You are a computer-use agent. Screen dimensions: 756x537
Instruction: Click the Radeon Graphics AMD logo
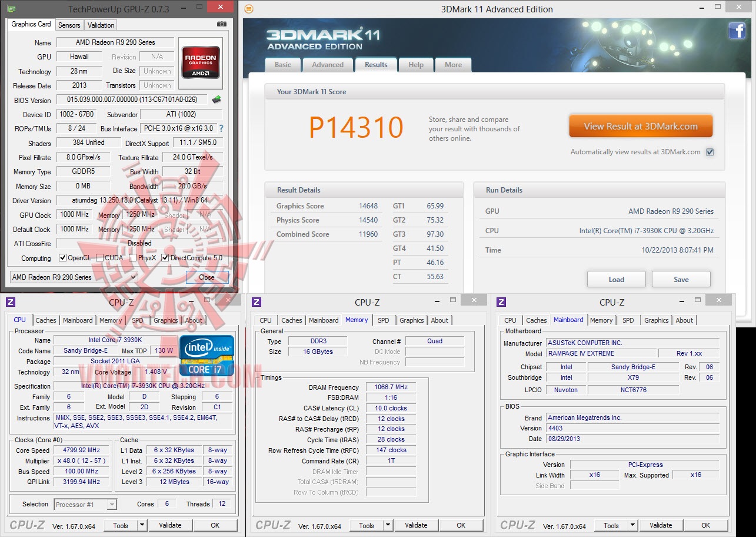[201, 62]
